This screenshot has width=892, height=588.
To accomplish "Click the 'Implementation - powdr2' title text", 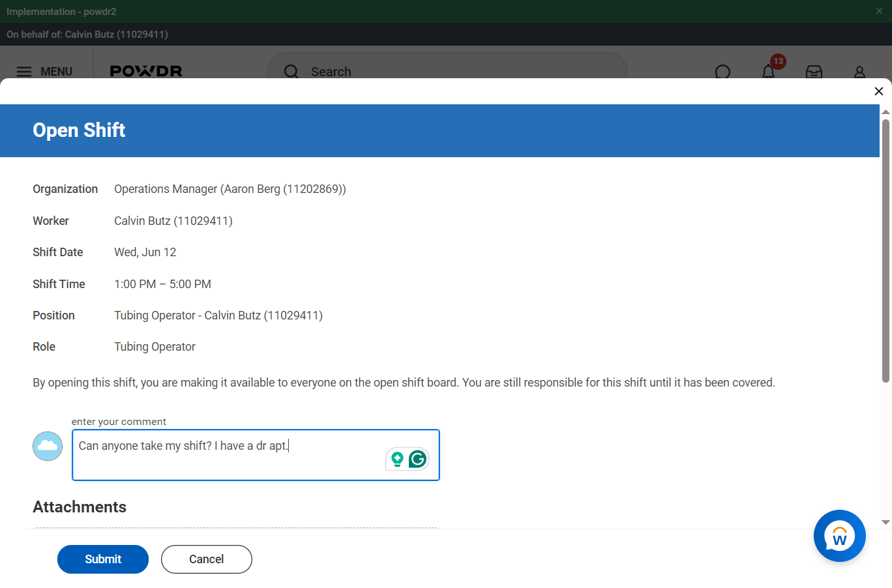I will [61, 12].
